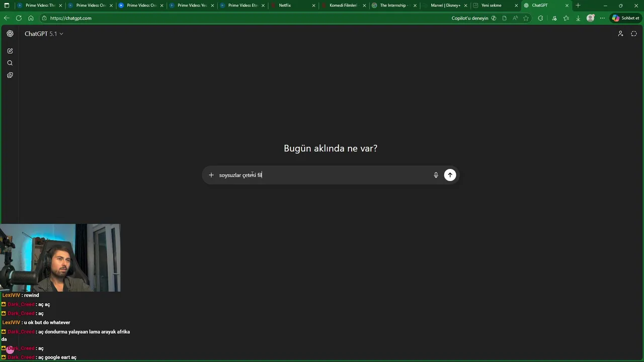Toggle temporary chat dashed-circle icon
Viewport: 644px width, 362px height.
(634, 34)
